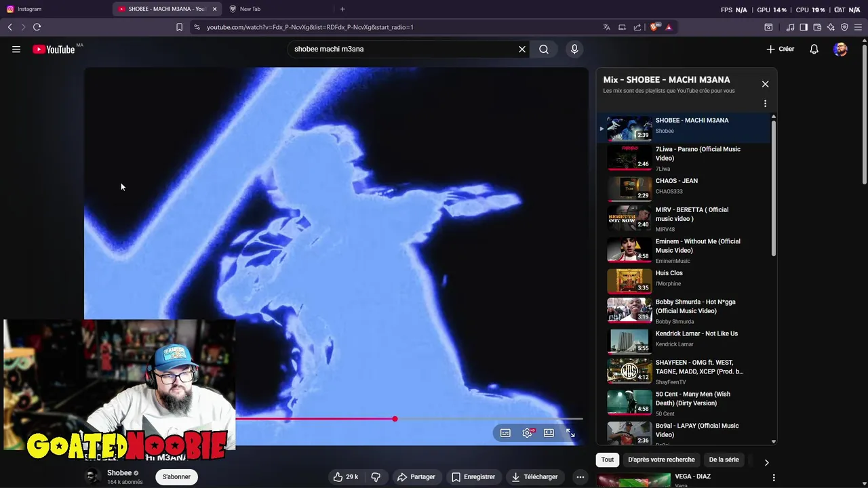Image resolution: width=868 pixels, height=488 pixels.
Task: Toggle video subtitles captions
Action: [505, 433]
